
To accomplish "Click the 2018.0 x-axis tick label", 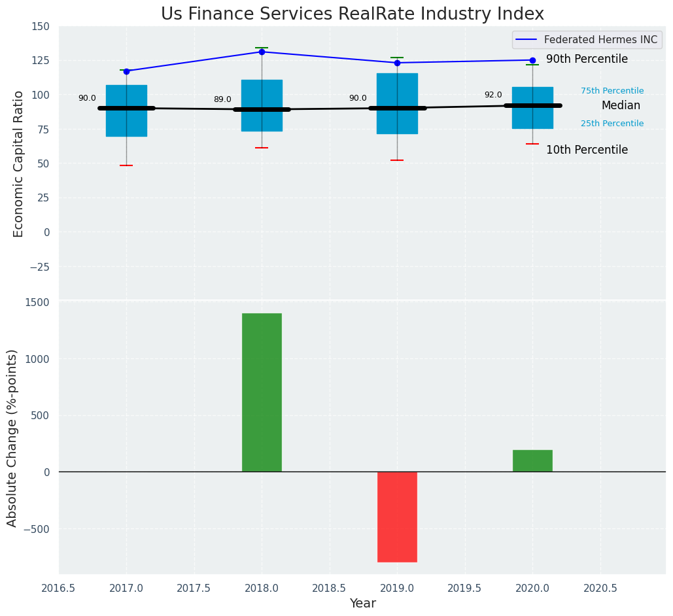I will point(262,588).
